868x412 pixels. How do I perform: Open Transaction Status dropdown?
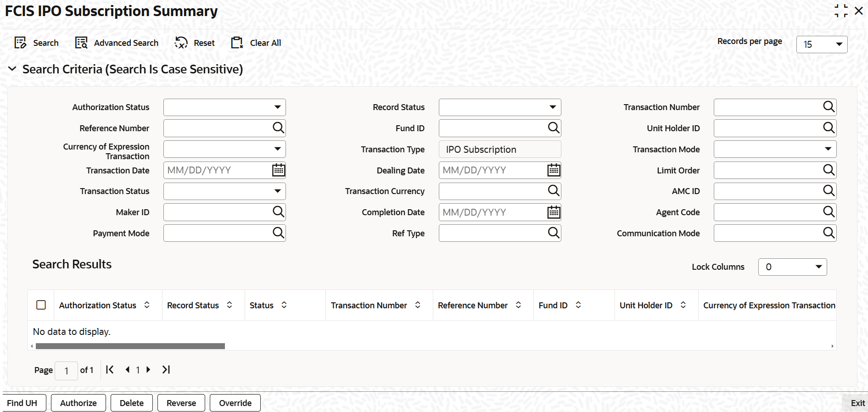point(224,191)
